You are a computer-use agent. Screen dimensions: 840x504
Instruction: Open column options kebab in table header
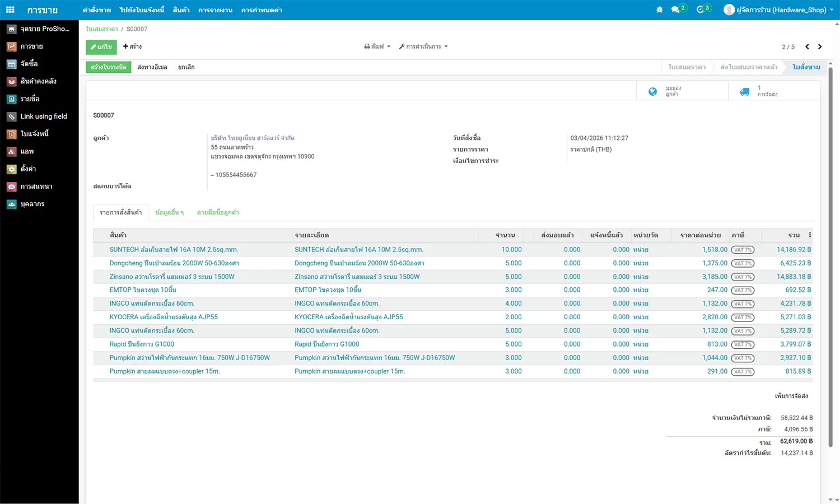coord(810,235)
